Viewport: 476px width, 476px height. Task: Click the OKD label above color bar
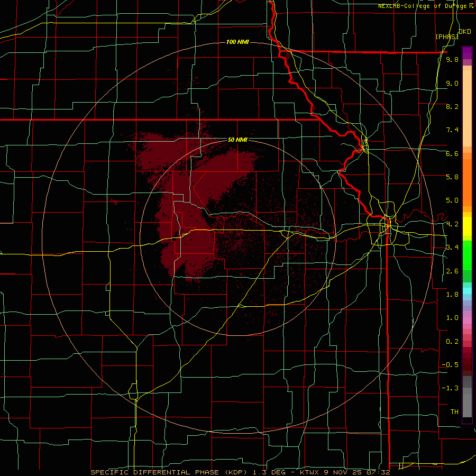pyautogui.click(x=464, y=32)
